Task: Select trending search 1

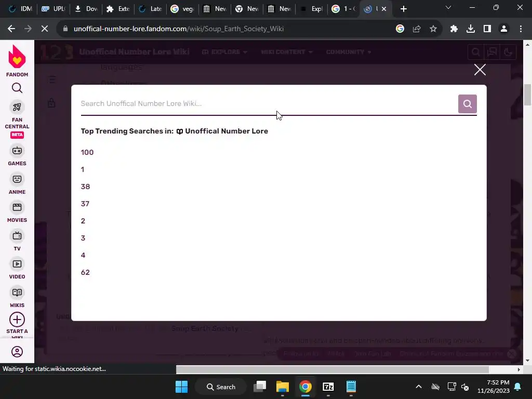Action: (83, 170)
